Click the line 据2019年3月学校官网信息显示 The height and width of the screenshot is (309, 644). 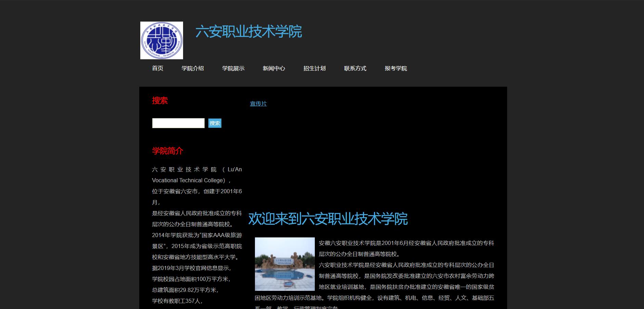[x=192, y=268]
